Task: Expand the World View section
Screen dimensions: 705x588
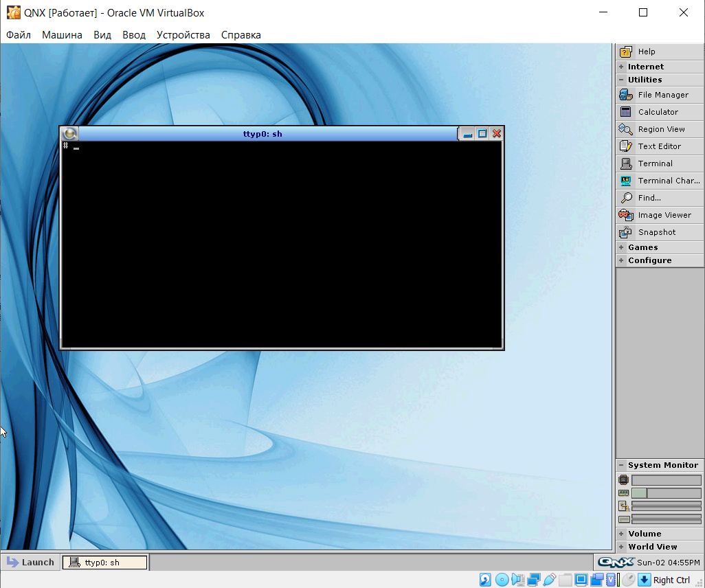Action: click(659, 547)
